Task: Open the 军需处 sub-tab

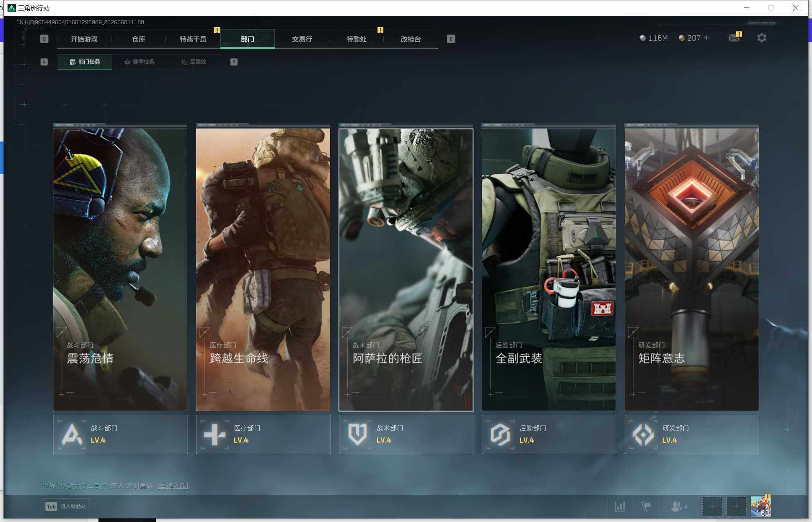Action: click(194, 62)
